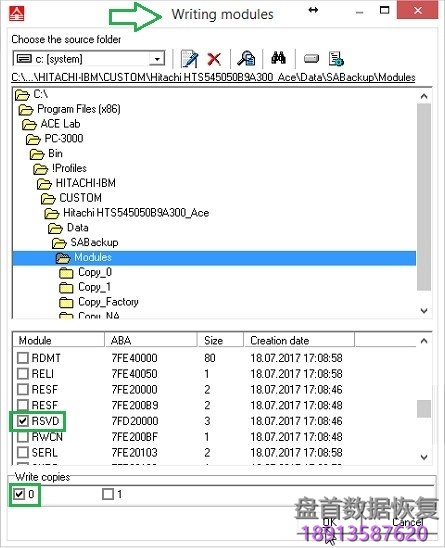Click ABA value 7FE40000 of RDMT
This screenshot has height=548, width=445.
[135, 358]
